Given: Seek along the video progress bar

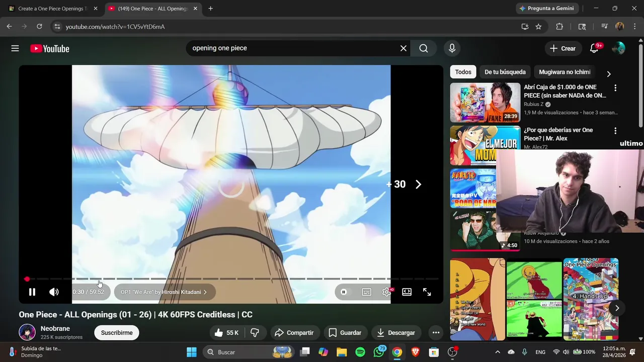Looking at the screenshot, I should [231, 279].
